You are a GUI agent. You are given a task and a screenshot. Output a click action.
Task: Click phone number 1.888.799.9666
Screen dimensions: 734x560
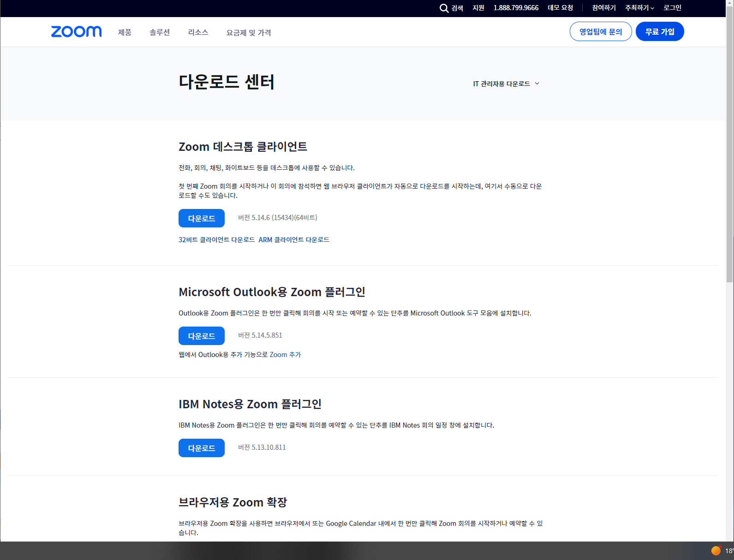coord(516,8)
